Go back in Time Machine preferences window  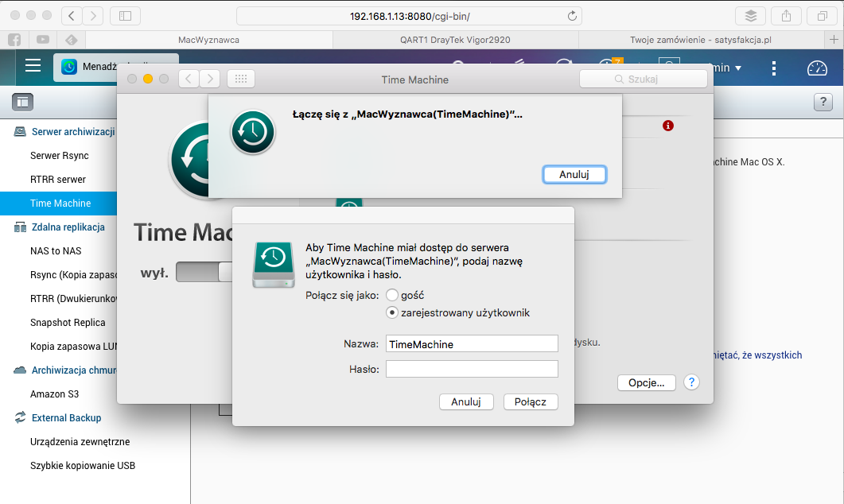click(189, 79)
